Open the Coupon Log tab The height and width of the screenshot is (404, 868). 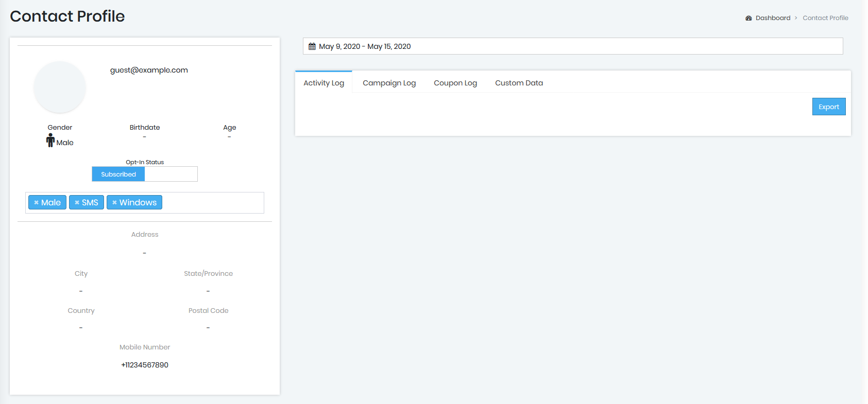455,83
